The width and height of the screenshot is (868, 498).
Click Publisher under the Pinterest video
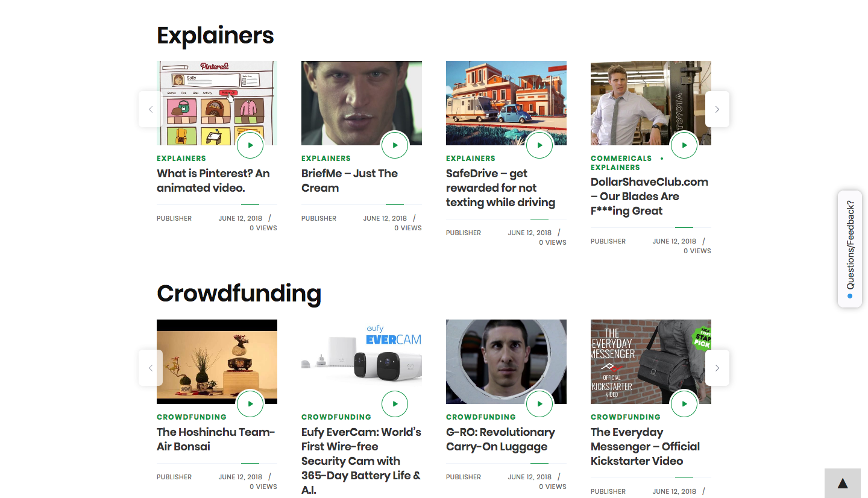point(174,218)
